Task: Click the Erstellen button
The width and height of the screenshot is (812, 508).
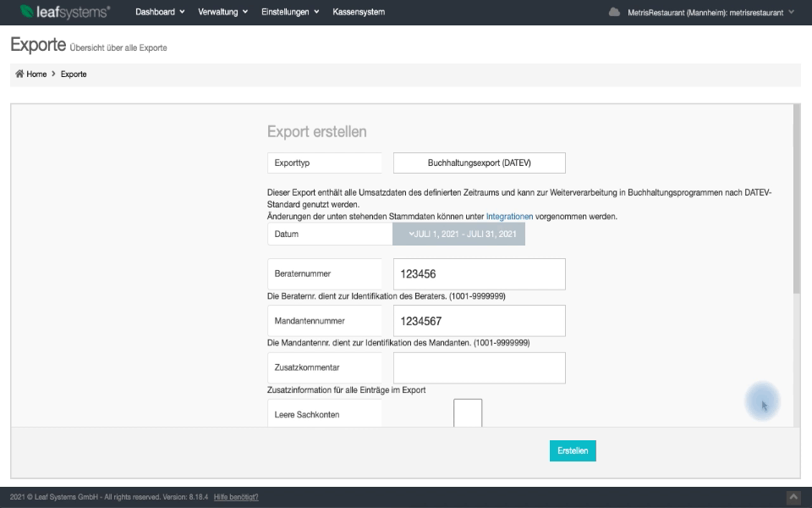Action: coord(573,451)
